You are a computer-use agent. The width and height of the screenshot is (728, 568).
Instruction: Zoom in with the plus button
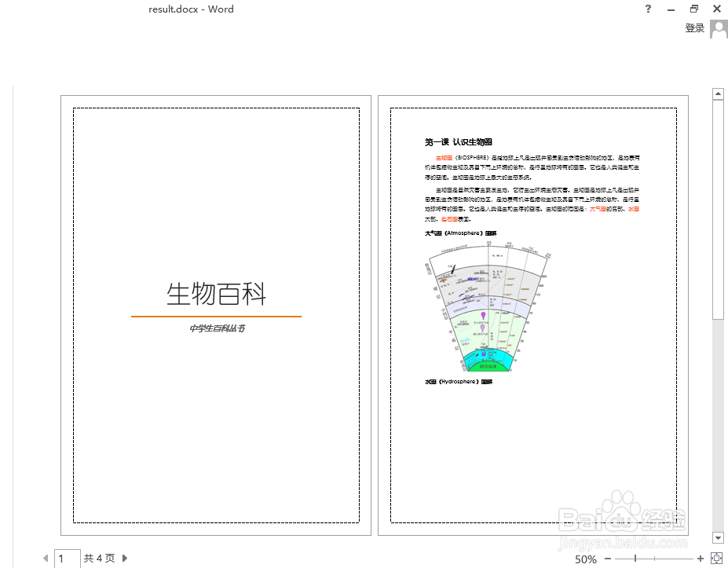(701, 559)
